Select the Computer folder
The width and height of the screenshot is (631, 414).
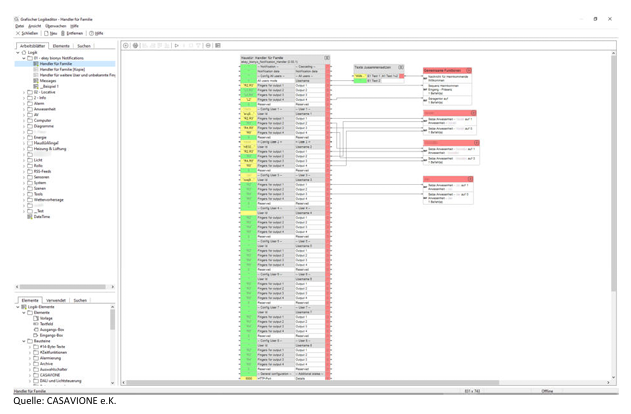42,121
